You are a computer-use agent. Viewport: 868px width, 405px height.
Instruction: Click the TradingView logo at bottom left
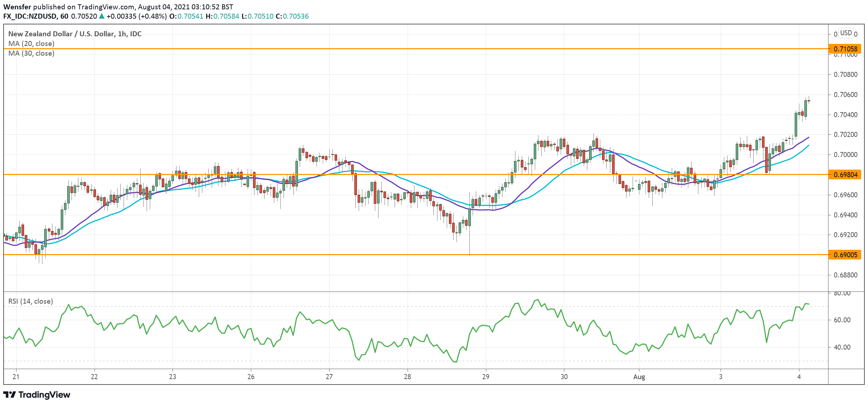(36, 395)
